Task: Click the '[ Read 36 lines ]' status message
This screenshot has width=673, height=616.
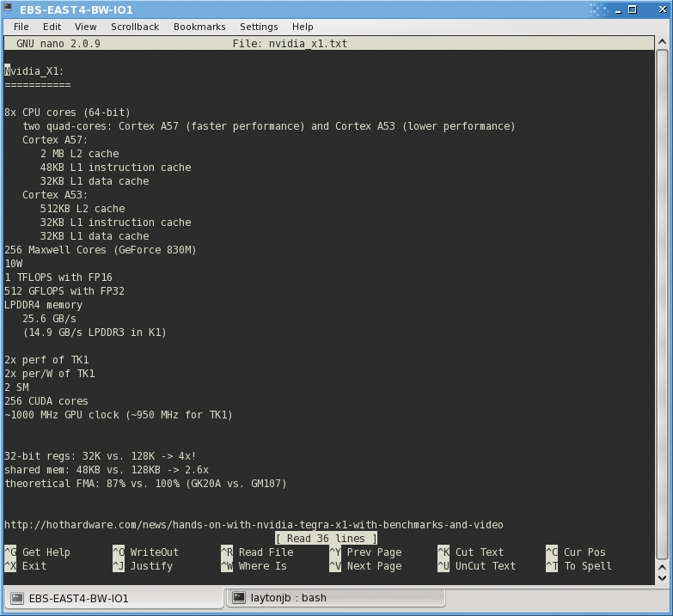Action: [327, 539]
